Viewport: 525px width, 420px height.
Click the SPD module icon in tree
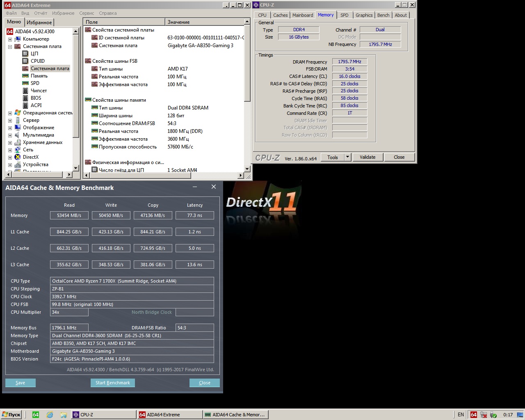tap(25, 83)
